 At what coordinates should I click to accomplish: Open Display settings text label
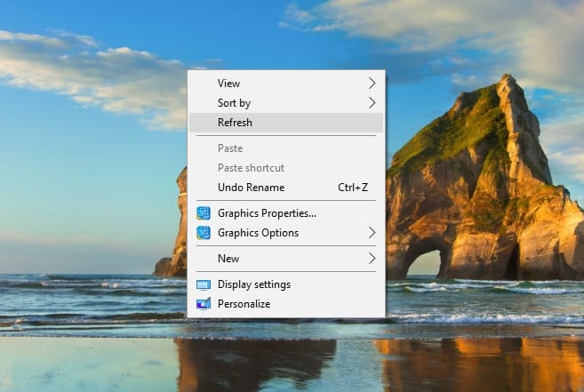pyautogui.click(x=254, y=284)
